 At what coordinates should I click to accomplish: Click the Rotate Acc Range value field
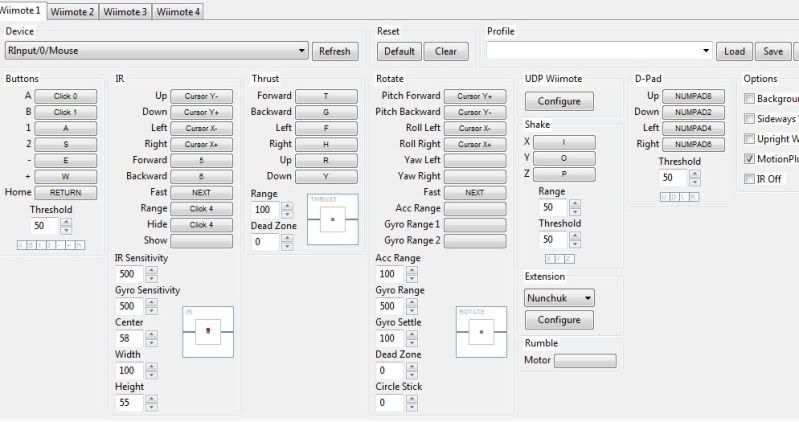click(x=391, y=274)
